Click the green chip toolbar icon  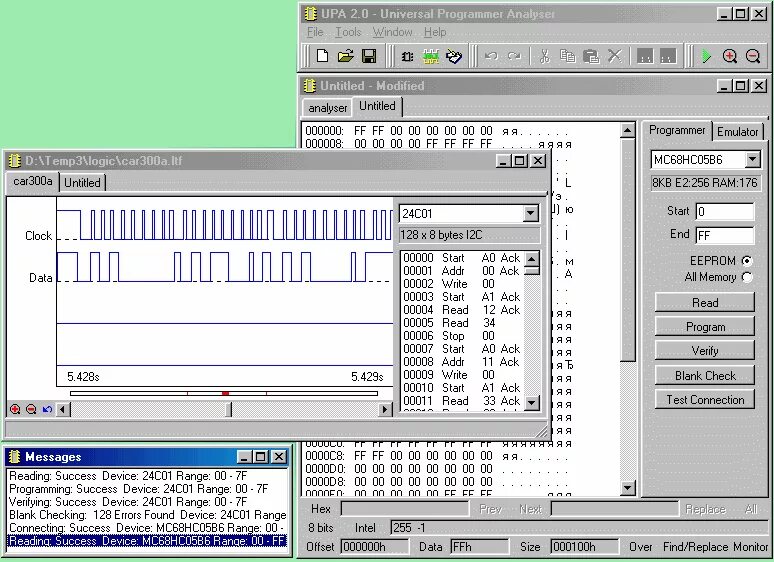coord(431,56)
